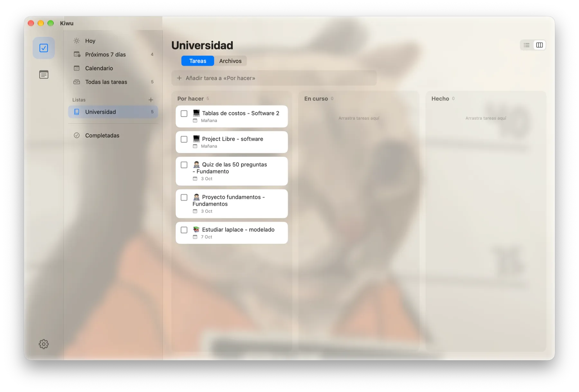Open the Notes section icon in left rail
This screenshot has width=579, height=392.
tap(44, 75)
